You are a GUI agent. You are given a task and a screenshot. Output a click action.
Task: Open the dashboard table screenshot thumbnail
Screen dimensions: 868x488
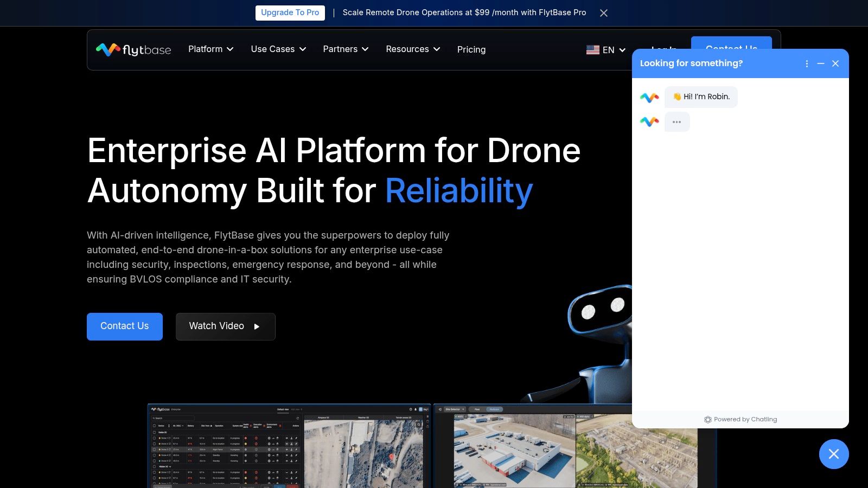(x=289, y=446)
